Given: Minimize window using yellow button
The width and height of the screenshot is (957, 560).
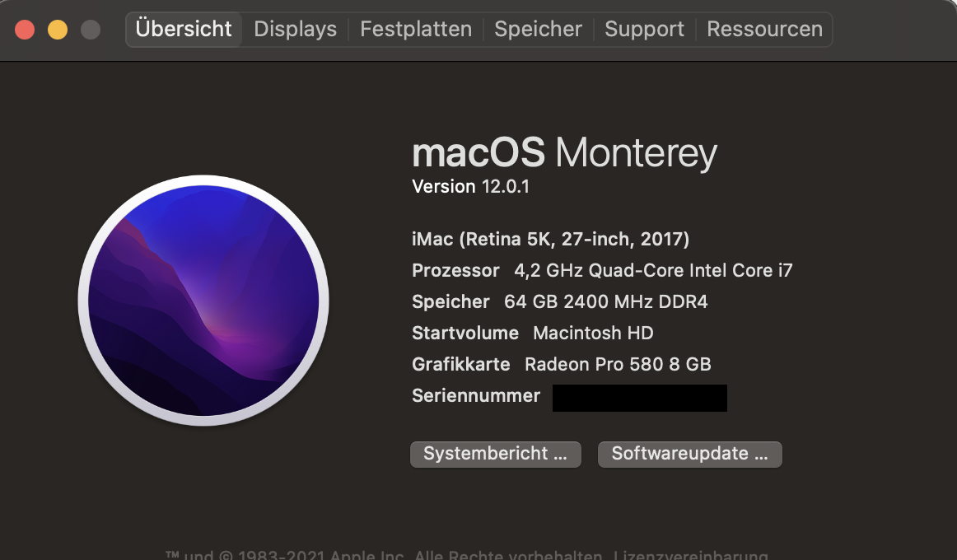Looking at the screenshot, I should pyautogui.click(x=58, y=30).
